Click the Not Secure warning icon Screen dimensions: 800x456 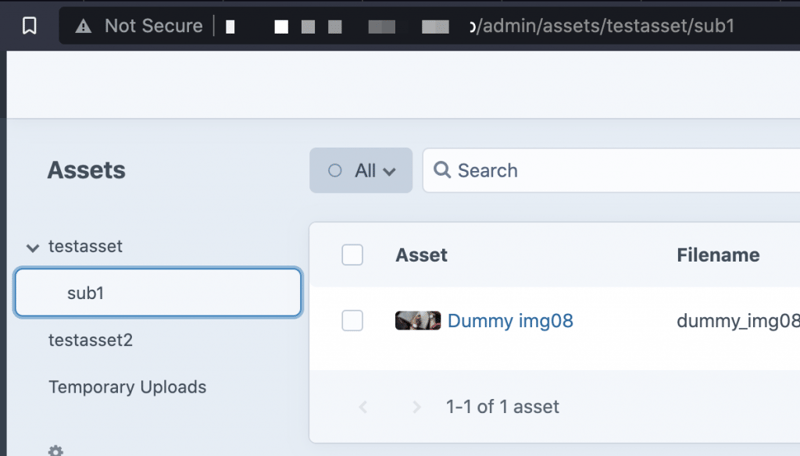click(x=84, y=26)
